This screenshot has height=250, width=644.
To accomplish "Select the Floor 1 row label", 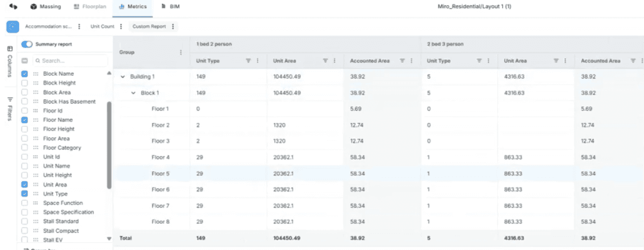I will (x=160, y=109).
